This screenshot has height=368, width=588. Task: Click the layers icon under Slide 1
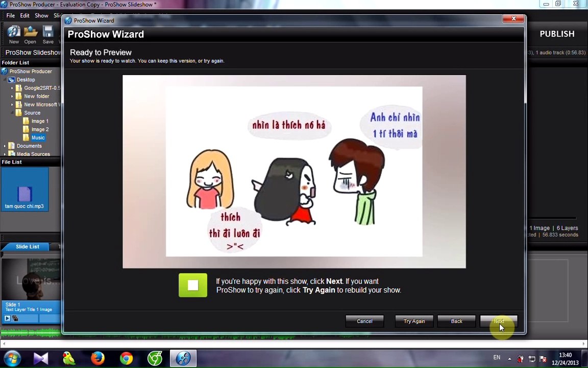click(x=15, y=318)
